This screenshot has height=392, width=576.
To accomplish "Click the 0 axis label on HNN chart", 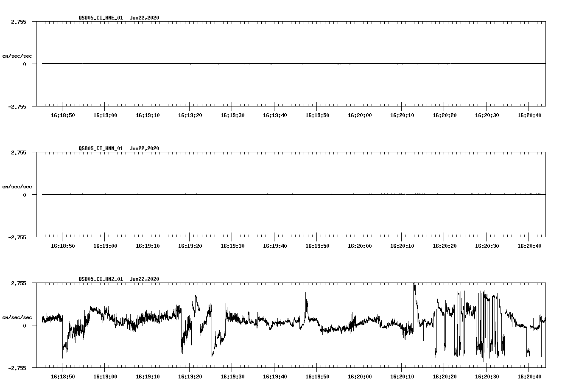I will (x=25, y=195).
